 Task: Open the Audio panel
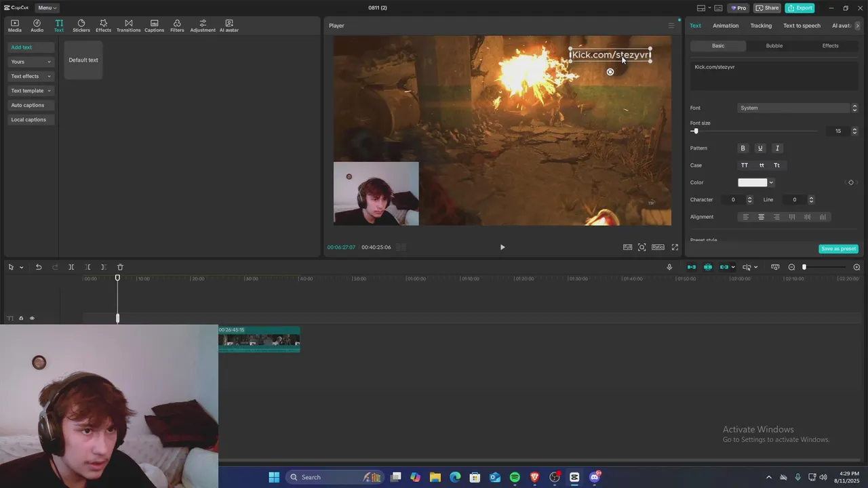pyautogui.click(x=37, y=26)
